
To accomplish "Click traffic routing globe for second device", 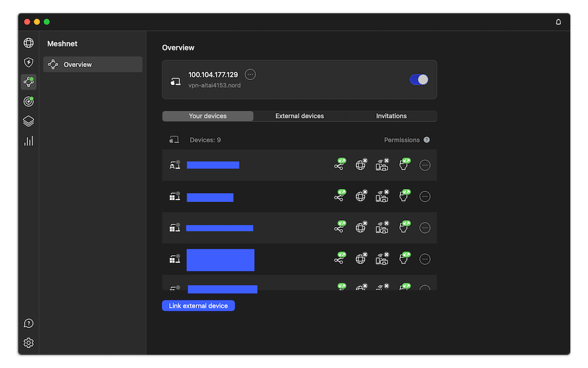I will click(x=361, y=195).
